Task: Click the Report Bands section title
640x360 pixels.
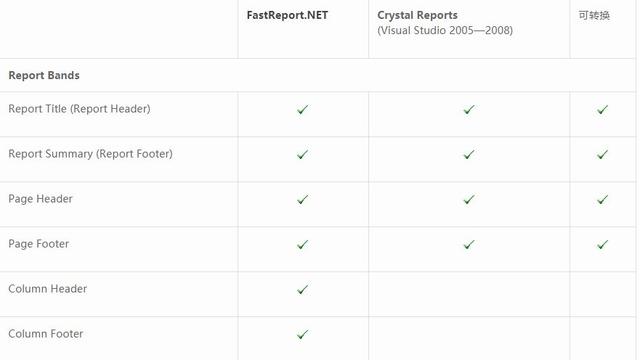Action: [x=44, y=75]
